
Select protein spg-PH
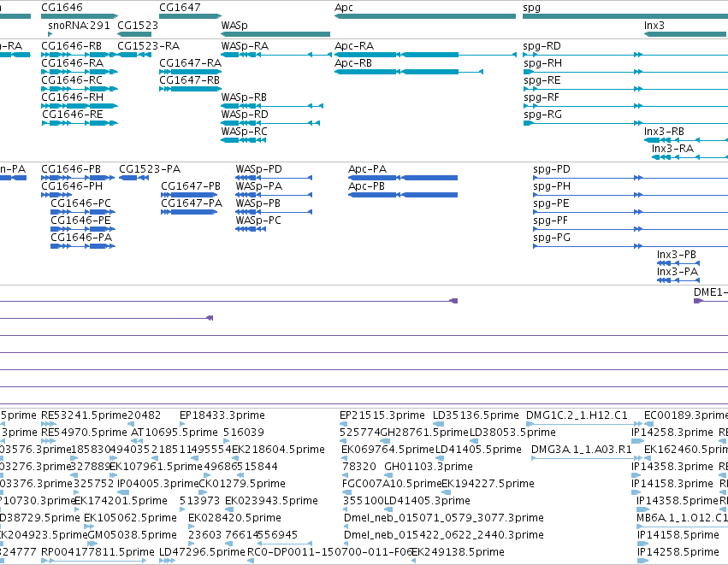pos(630,195)
